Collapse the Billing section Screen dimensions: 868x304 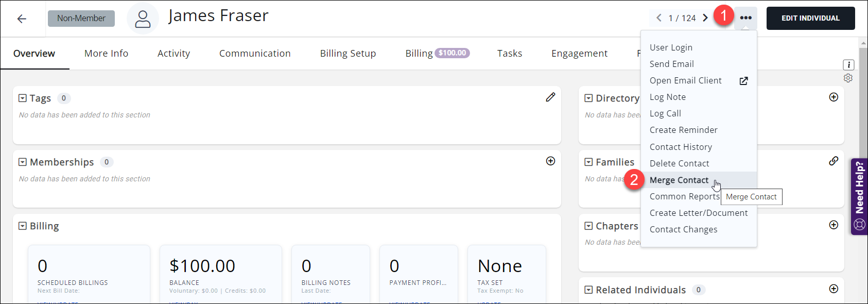click(23, 226)
